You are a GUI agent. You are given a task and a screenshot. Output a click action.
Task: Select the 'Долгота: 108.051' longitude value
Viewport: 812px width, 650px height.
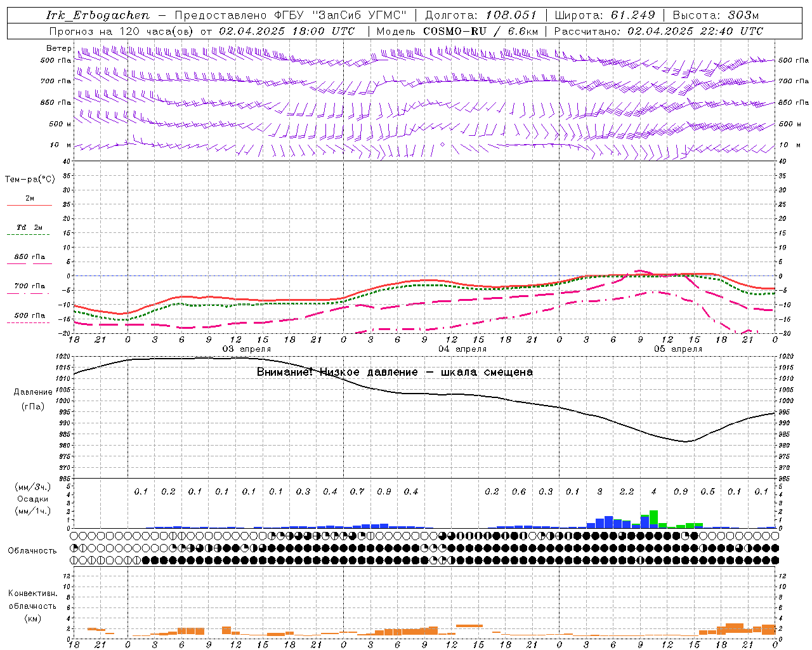(481, 15)
